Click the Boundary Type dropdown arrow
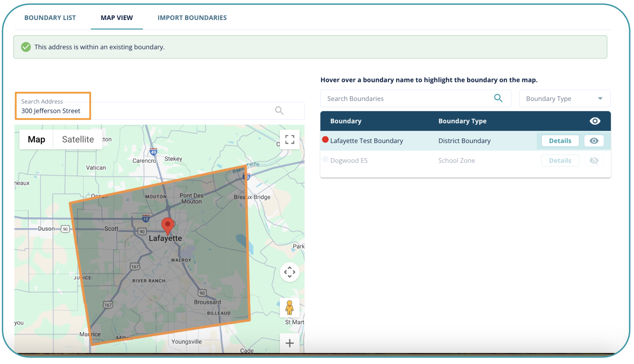This screenshot has width=634, height=364. [600, 99]
